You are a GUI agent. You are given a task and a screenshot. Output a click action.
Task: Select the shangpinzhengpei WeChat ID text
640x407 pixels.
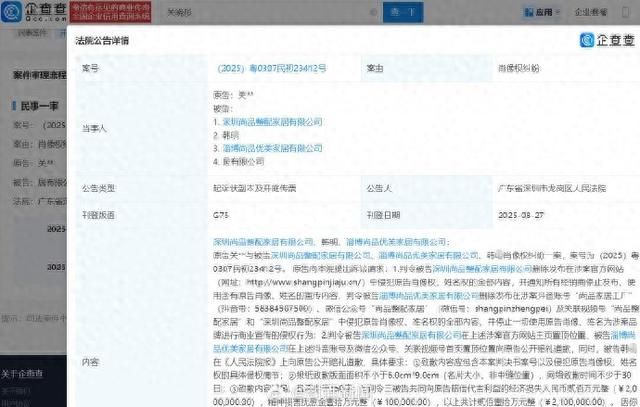pyautogui.click(x=513, y=309)
